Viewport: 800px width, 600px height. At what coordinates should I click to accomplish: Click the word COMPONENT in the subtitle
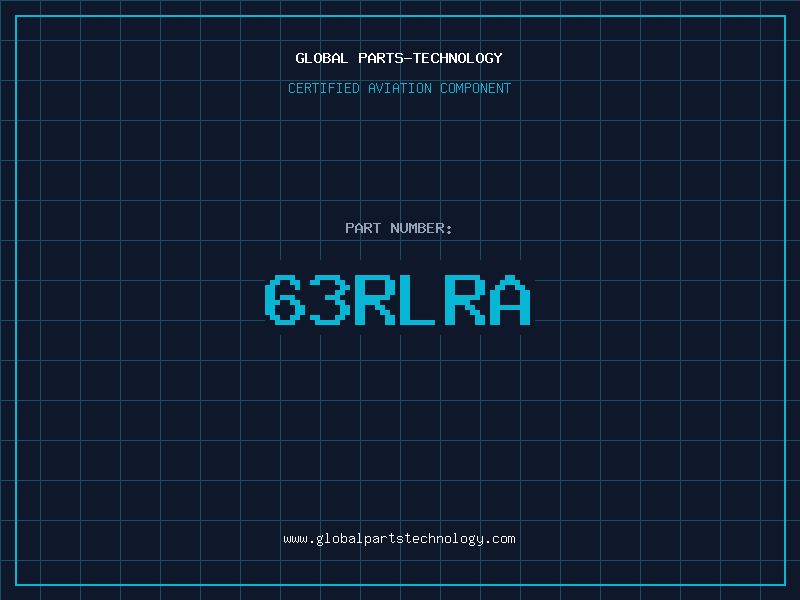pyautogui.click(x=476, y=88)
